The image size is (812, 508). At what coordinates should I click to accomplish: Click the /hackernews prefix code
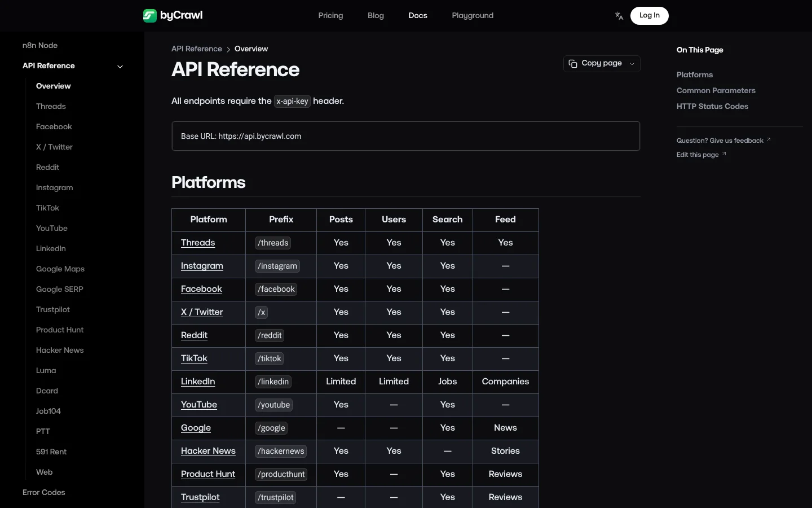281,451
